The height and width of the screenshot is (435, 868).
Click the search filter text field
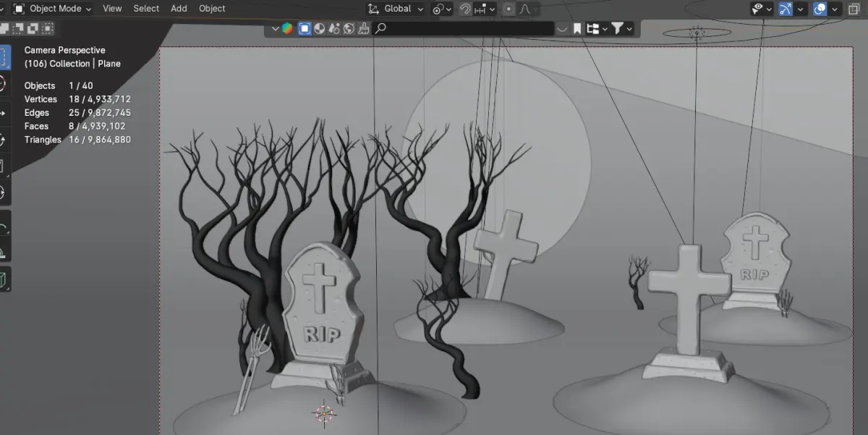464,28
